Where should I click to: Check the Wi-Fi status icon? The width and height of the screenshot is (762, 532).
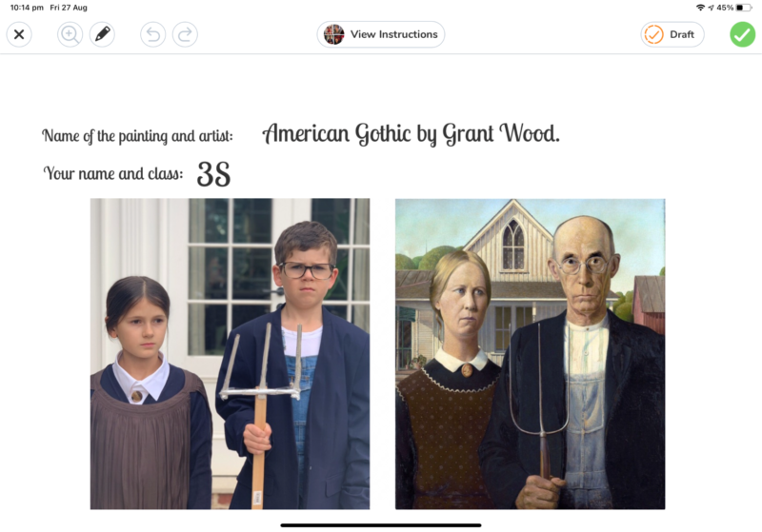tap(700, 8)
